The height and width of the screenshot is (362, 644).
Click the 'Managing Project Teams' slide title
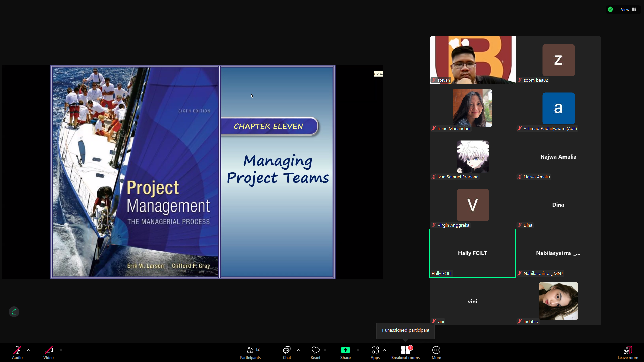coord(278,169)
